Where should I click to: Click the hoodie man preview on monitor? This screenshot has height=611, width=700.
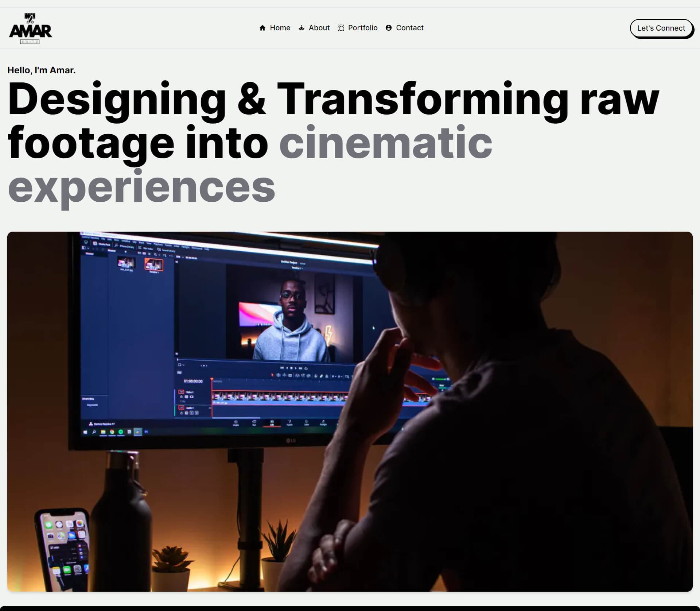point(291,324)
